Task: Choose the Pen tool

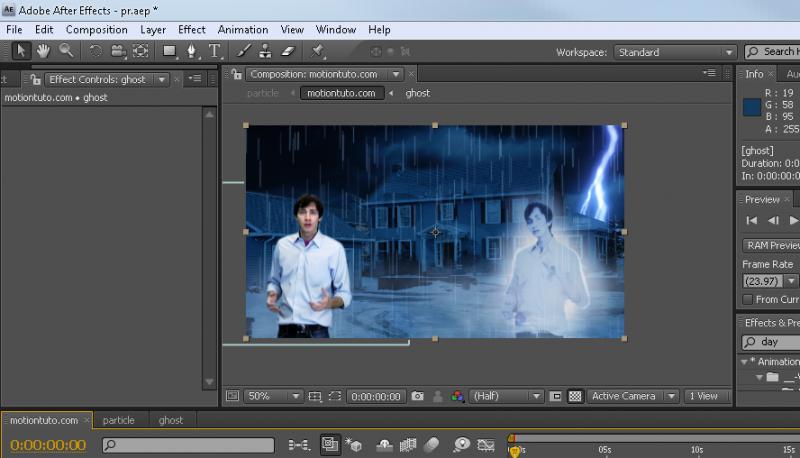Action: tap(191, 51)
